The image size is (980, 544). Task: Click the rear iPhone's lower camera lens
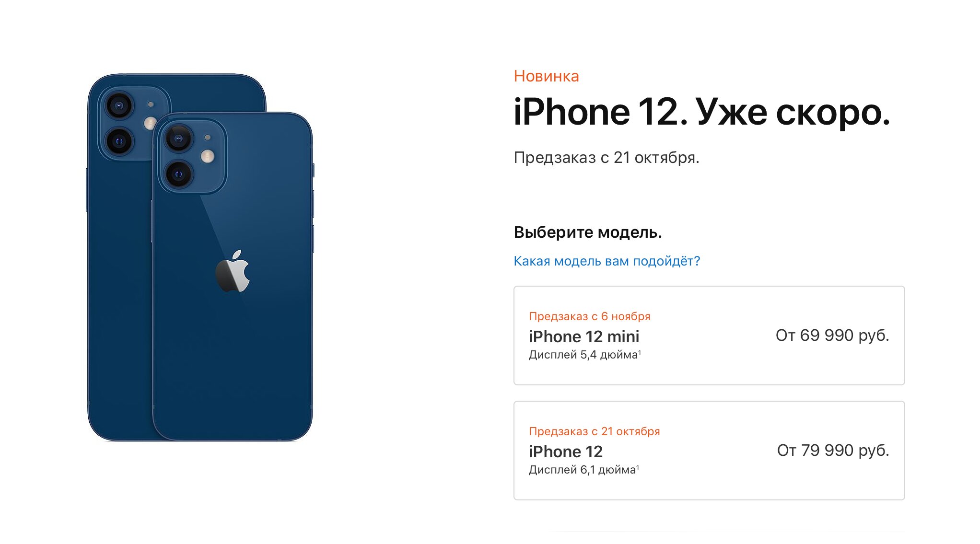[x=118, y=140]
